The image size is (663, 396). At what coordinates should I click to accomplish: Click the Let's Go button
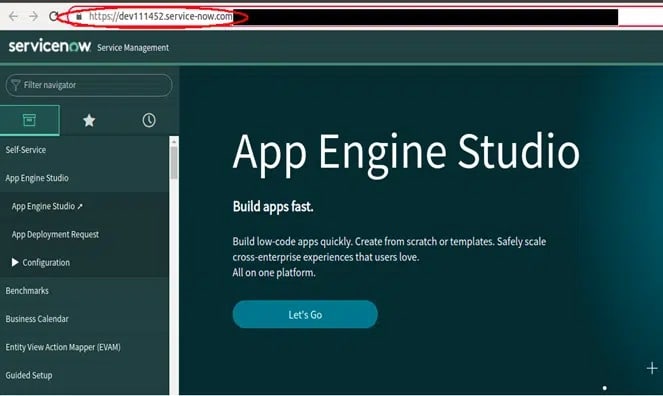pyautogui.click(x=305, y=314)
